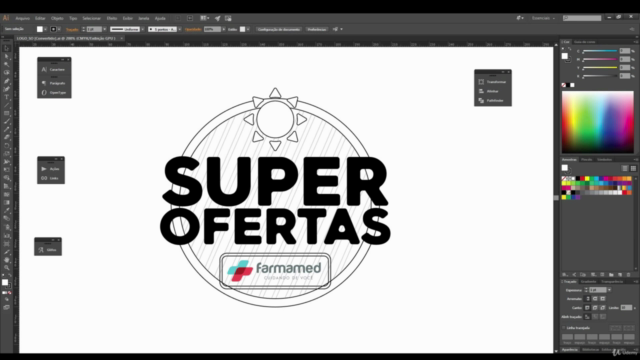Set bevel corner join in Traçado panel
The width and height of the screenshot is (640, 360).
pyautogui.click(x=602, y=308)
